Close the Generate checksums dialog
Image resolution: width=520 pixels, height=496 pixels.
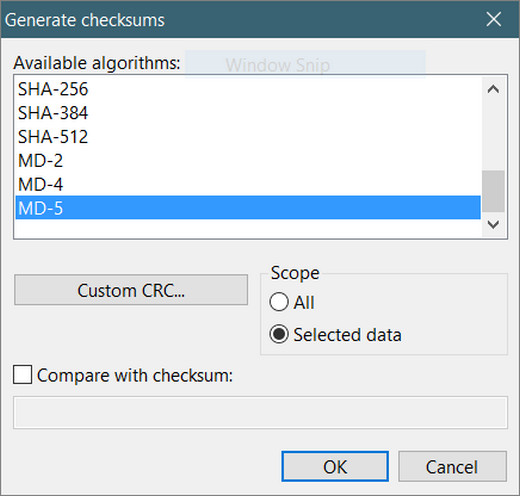click(493, 19)
